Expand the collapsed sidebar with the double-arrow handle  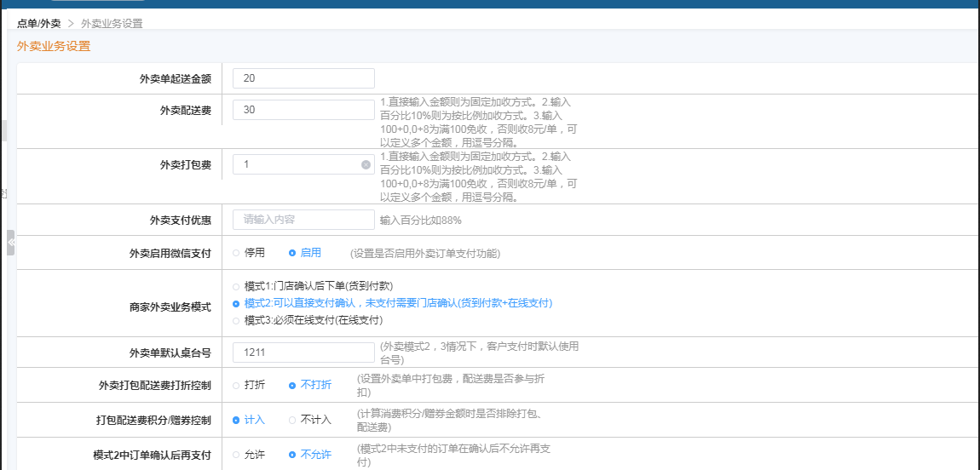pos(11,243)
